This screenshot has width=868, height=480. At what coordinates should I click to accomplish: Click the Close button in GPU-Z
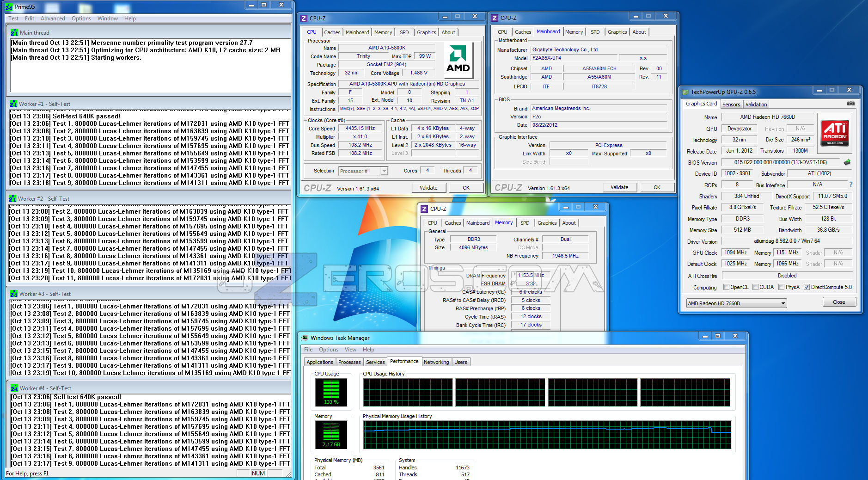click(839, 302)
